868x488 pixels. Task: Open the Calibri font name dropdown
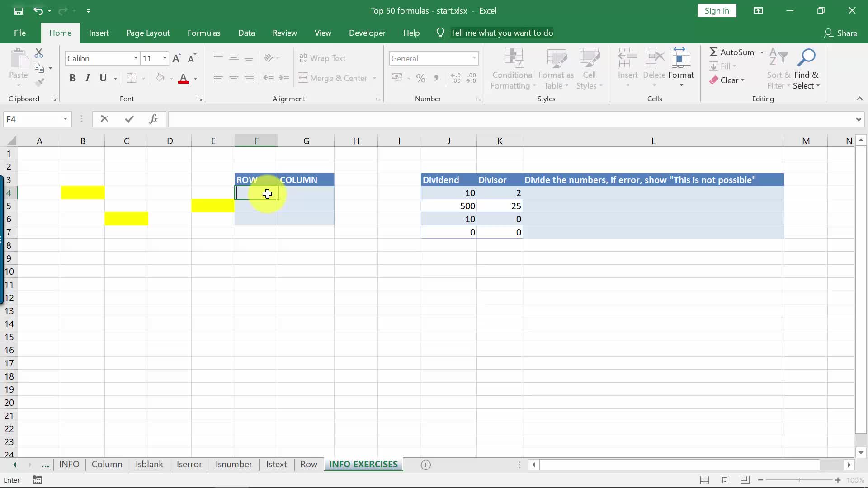(x=135, y=58)
